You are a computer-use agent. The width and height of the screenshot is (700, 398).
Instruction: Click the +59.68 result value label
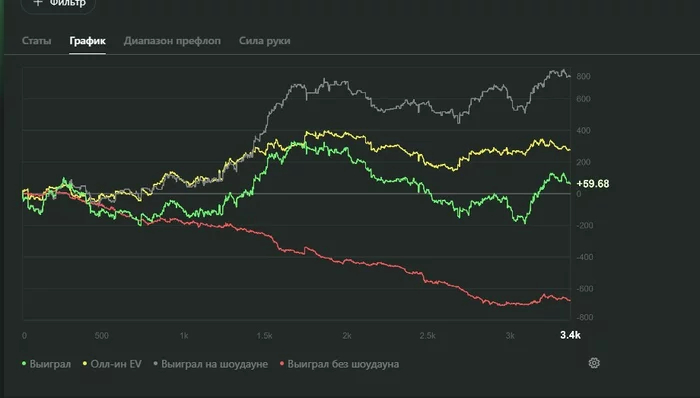tap(593, 184)
